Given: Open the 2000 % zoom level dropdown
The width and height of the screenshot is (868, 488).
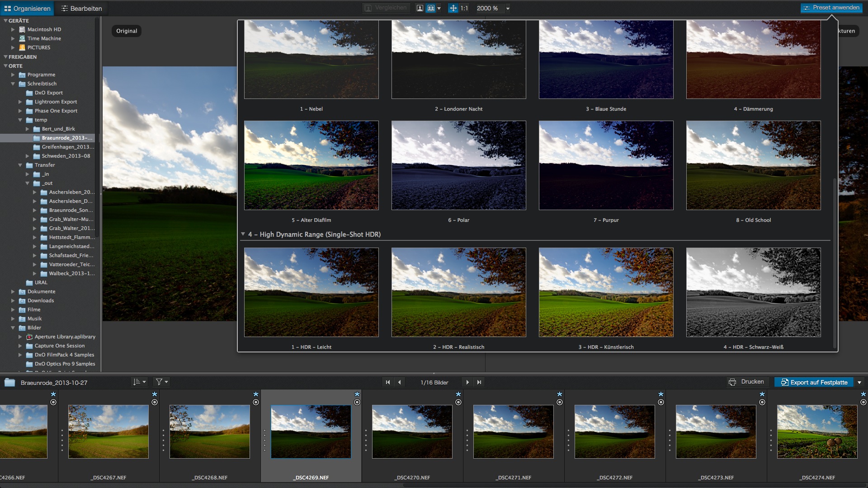Looking at the screenshot, I should coord(508,9).
